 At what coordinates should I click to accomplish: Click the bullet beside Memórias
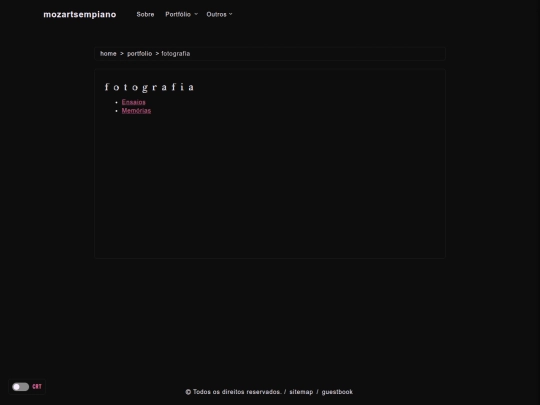(x=116, y=111)
